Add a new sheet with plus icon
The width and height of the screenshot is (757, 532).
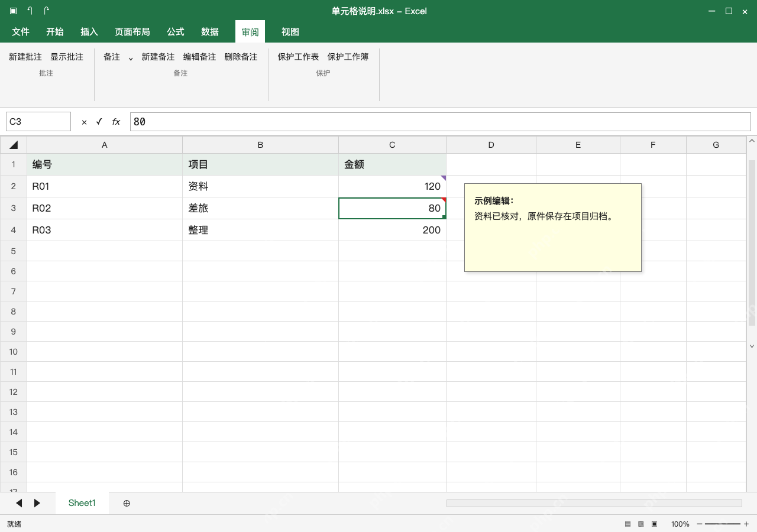(x=127, y=503)
